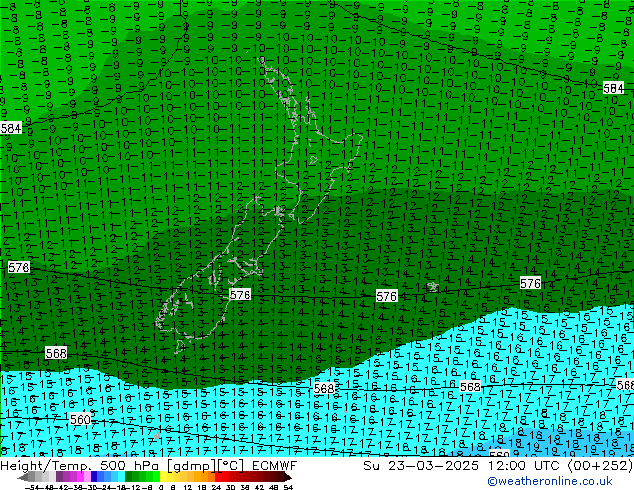634x490 pixels.
Task: Select the 'ECMWF' model name in the title
Action: [275, 466]
